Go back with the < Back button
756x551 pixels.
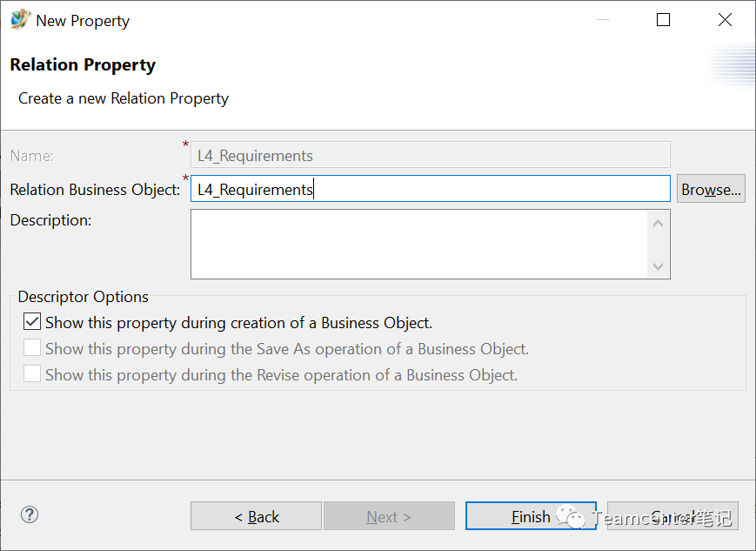(x=256, y=516)
